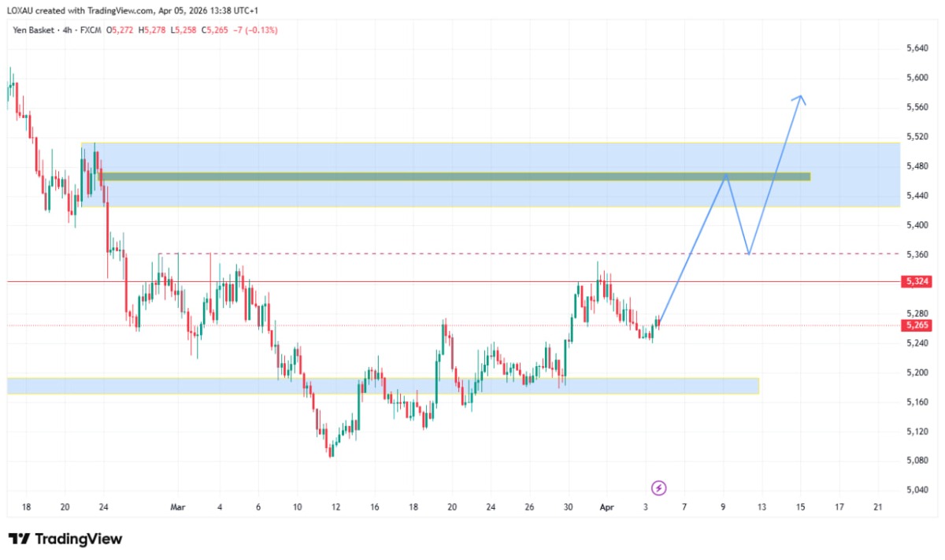Click the TradingView logo at bottom left
Screen dimensions: 945x560
coord(65,539)
